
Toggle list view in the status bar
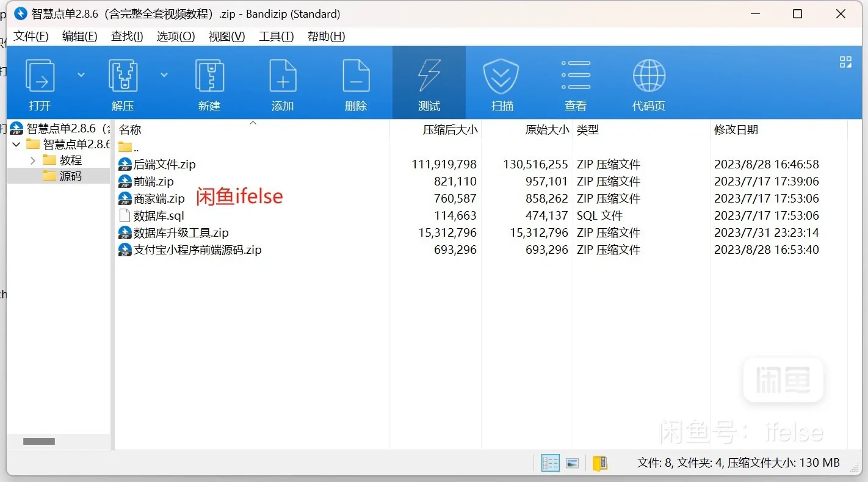(x=549, y=462)
